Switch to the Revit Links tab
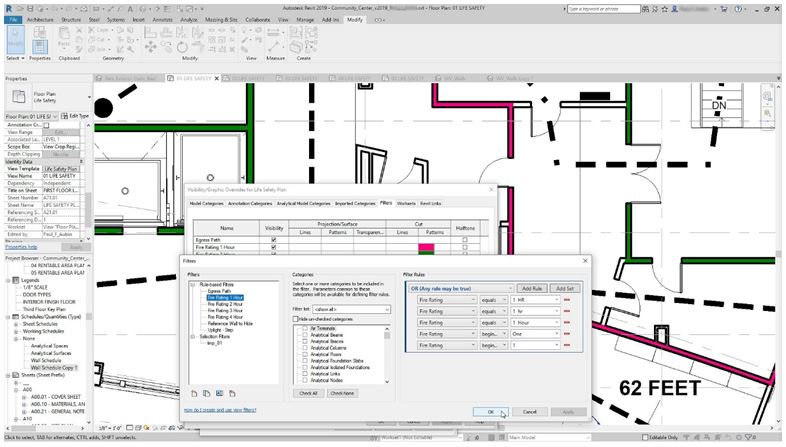 [431, 203]
